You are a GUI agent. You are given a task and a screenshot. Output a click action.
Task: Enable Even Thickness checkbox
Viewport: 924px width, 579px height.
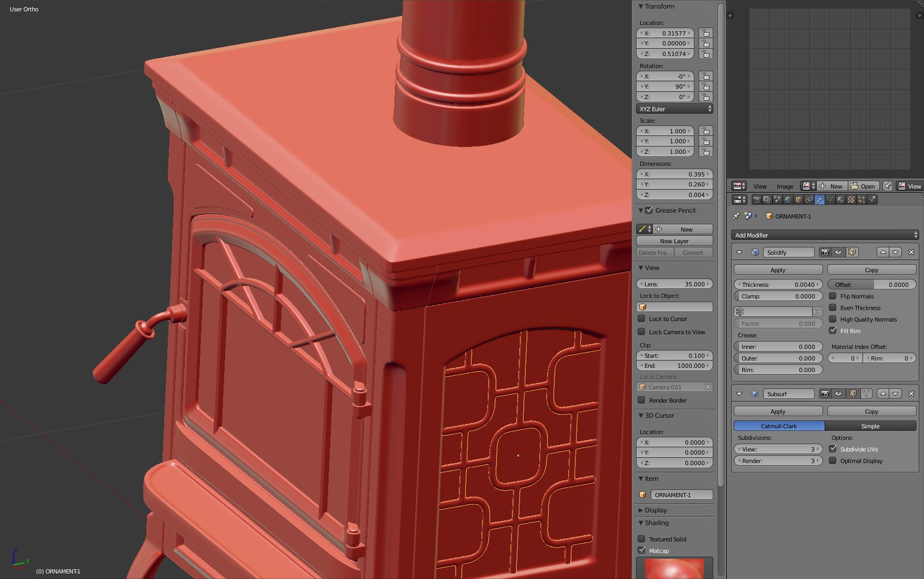point(833,308)
